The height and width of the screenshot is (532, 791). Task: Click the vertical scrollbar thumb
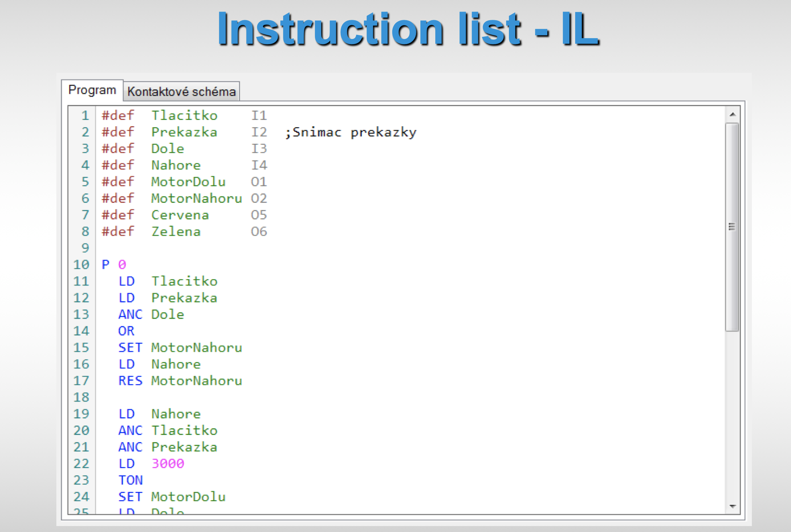point(732,227)
